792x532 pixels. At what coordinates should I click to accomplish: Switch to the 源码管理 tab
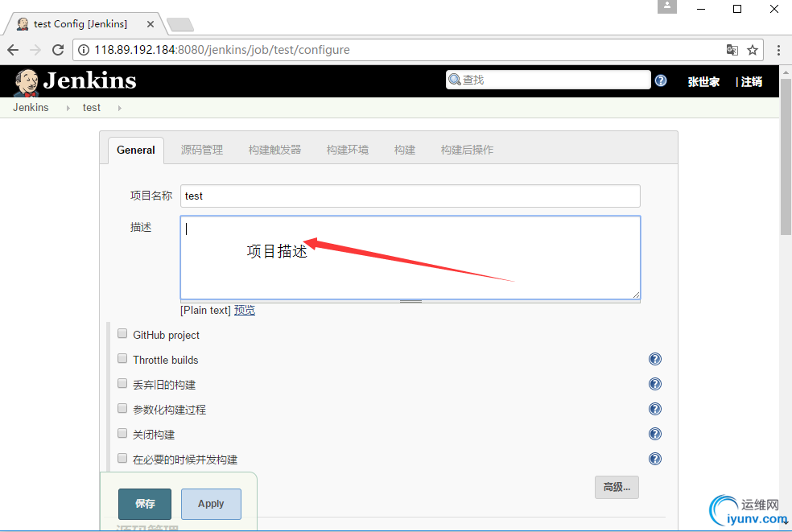click(202, 150)
